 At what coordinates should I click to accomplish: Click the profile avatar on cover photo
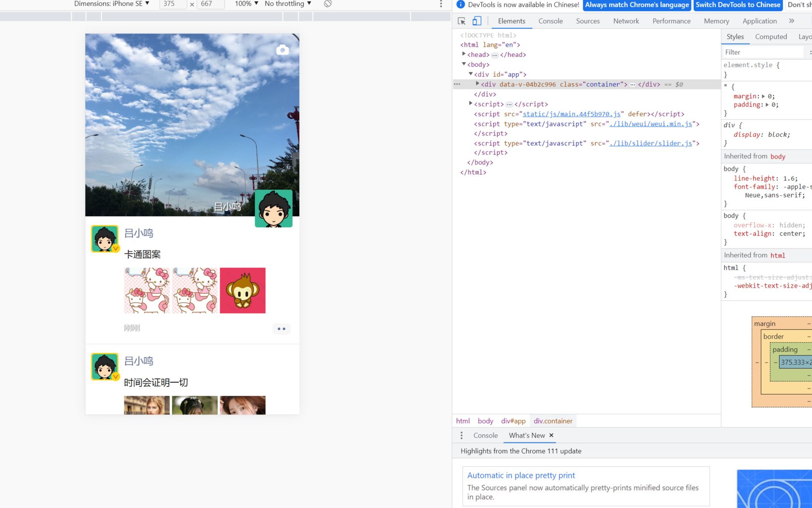pyautogui.click(x=274, y=209)
